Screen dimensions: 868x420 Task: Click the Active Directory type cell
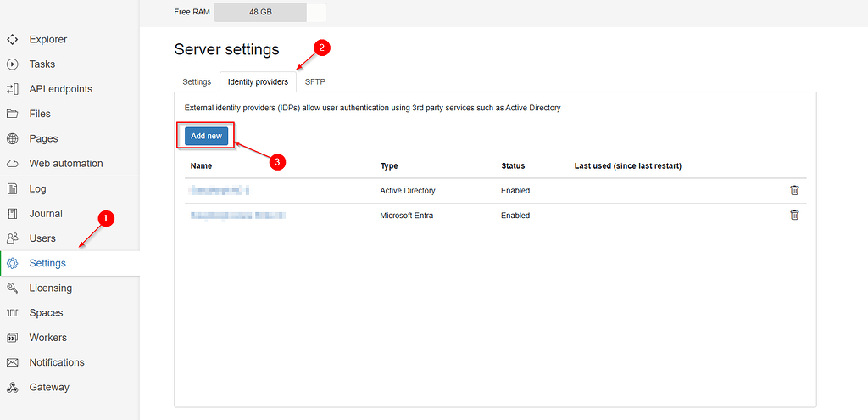pyautogui.click(x=408, y=191)
